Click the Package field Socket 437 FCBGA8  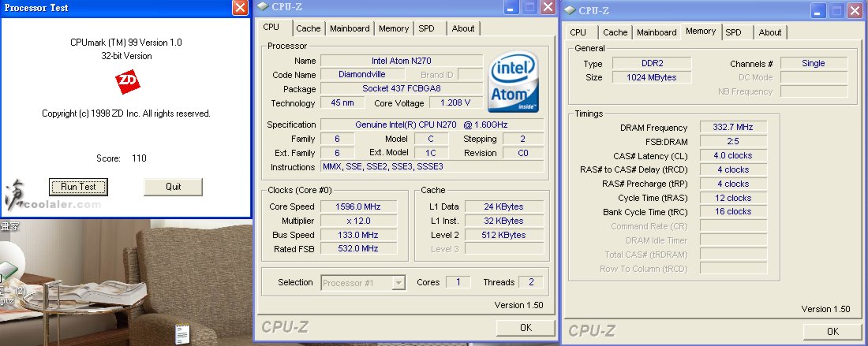402,88
